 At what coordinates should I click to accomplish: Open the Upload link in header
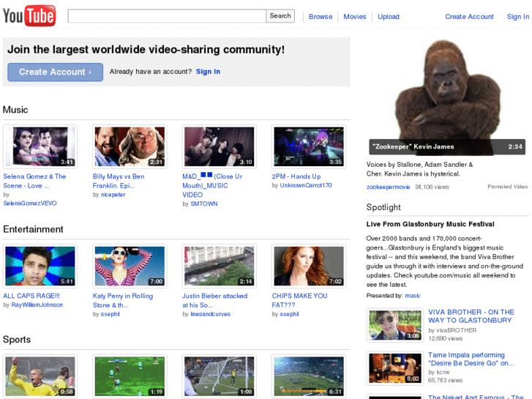[389, 17]
